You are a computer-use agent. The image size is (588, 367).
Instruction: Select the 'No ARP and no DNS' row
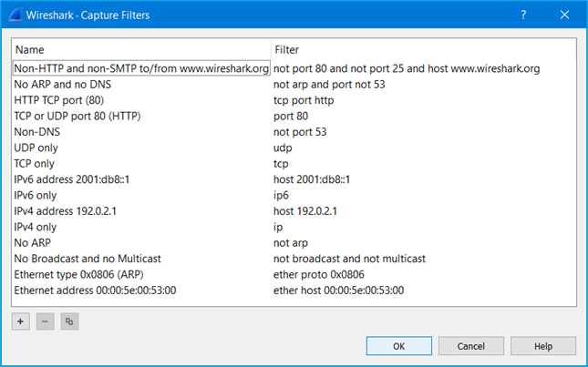tap(294, 85)
